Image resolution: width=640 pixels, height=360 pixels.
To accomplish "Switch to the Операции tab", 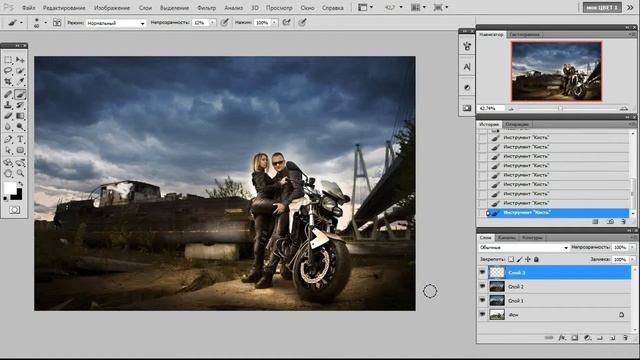I will (x=517, y=124).
